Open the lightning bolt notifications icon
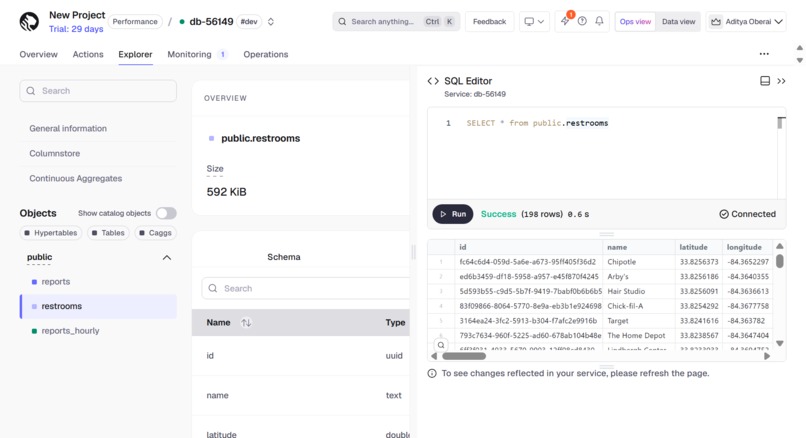Viewport: 806px width, 438px height. [x=565, y=21]
